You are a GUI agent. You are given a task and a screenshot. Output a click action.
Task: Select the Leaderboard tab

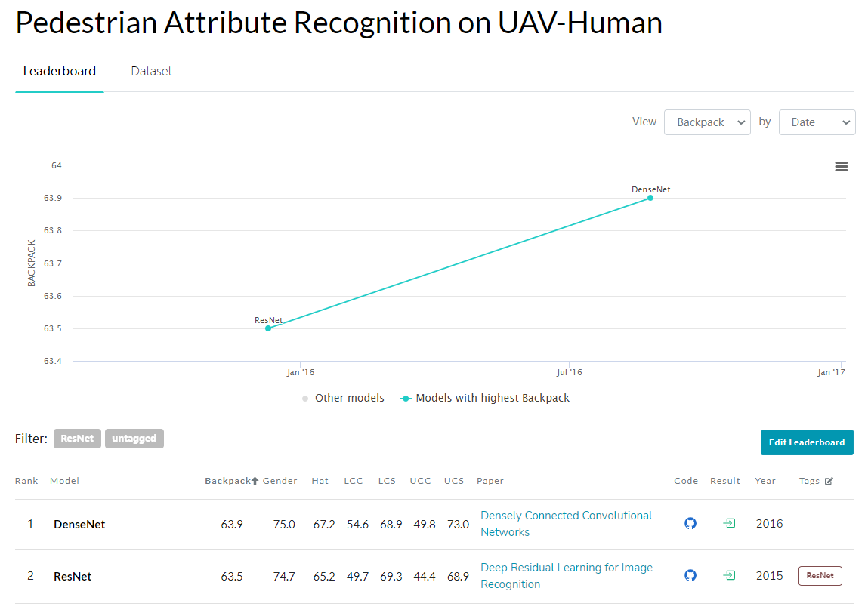[x=59, y=71]
